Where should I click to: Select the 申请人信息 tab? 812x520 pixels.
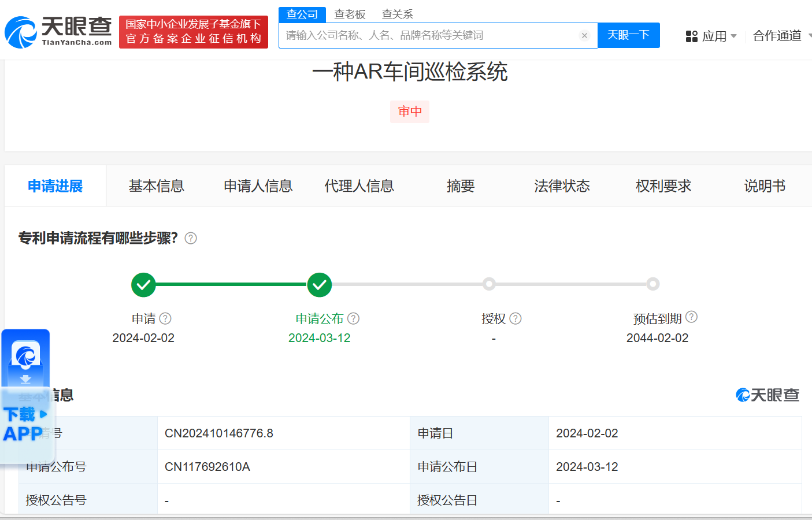(x=258, y=186)
